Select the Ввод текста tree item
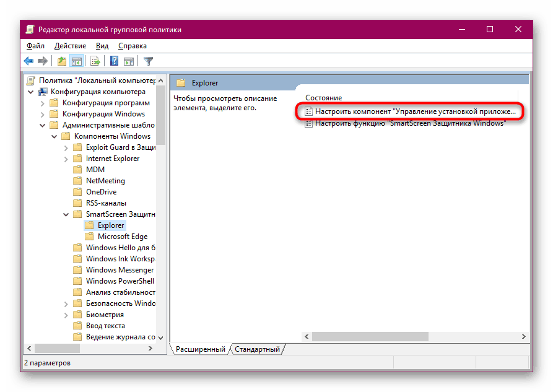Viewport: 553px width, 392px height. click(99, 326)
